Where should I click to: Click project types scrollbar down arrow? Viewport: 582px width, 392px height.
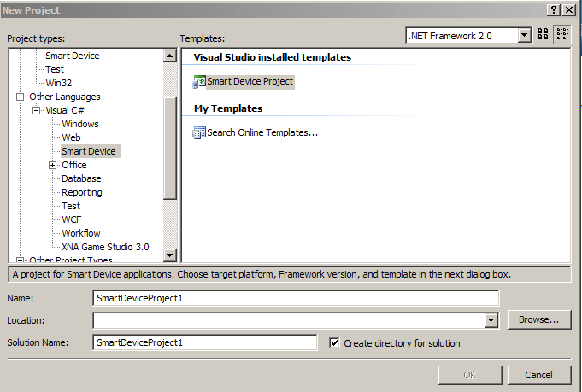pos(169,255)
